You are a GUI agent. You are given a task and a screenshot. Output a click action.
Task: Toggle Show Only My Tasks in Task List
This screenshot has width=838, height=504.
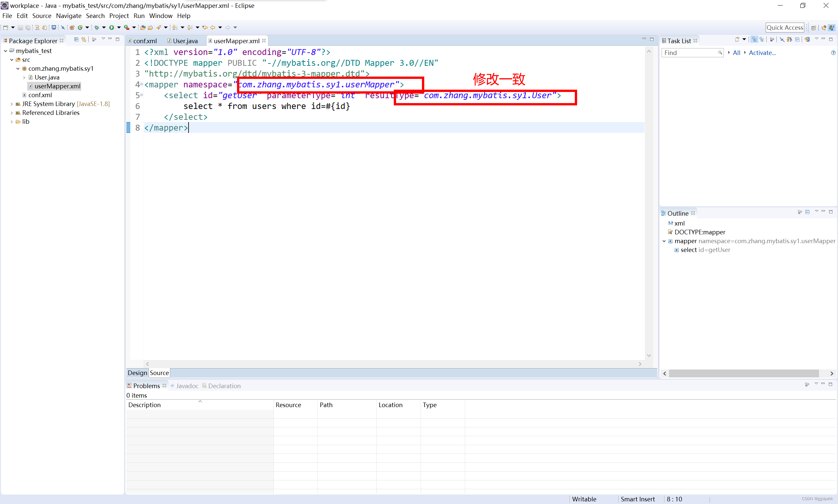click(790, 39)
